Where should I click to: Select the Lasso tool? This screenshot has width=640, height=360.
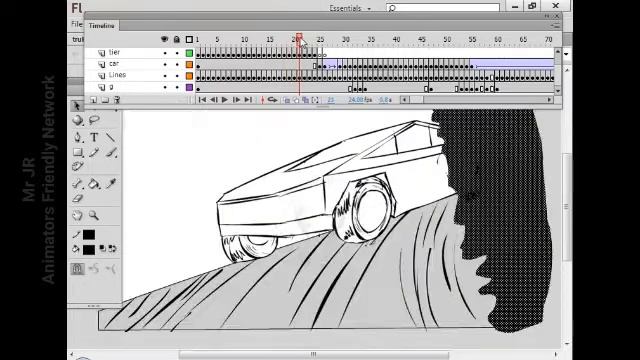(94, 120)
